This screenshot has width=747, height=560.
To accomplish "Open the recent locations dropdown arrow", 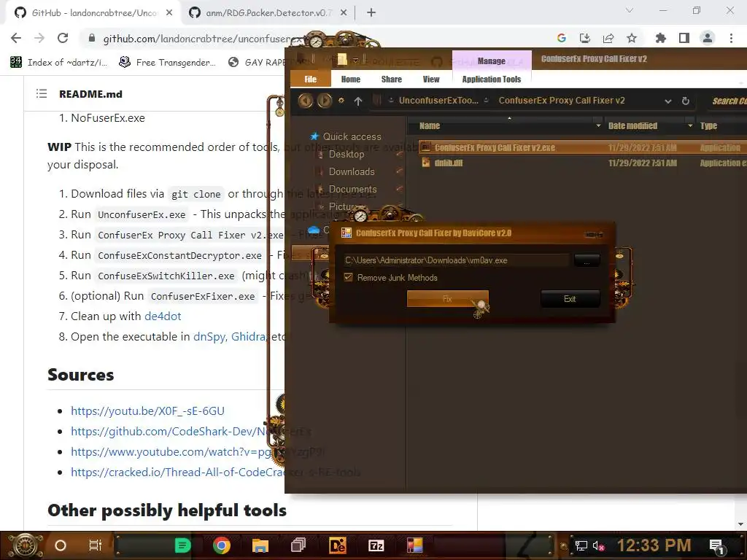I will click(x=341, y=101).
